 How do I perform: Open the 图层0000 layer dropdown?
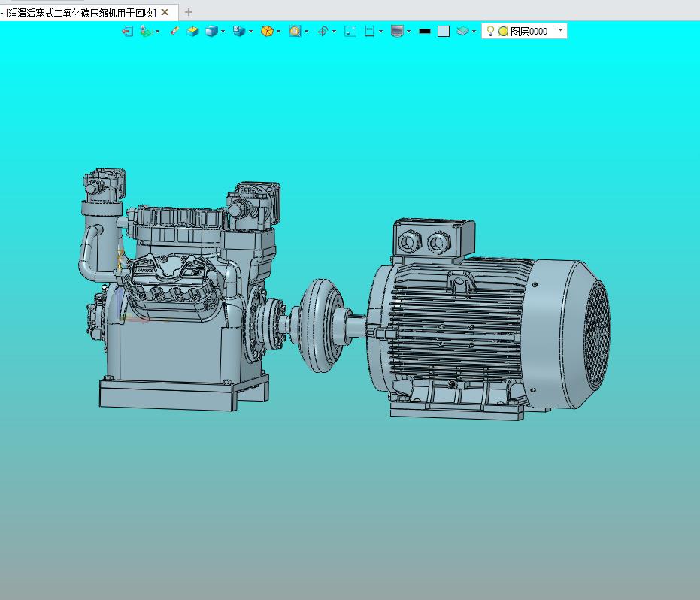(560, 30)
